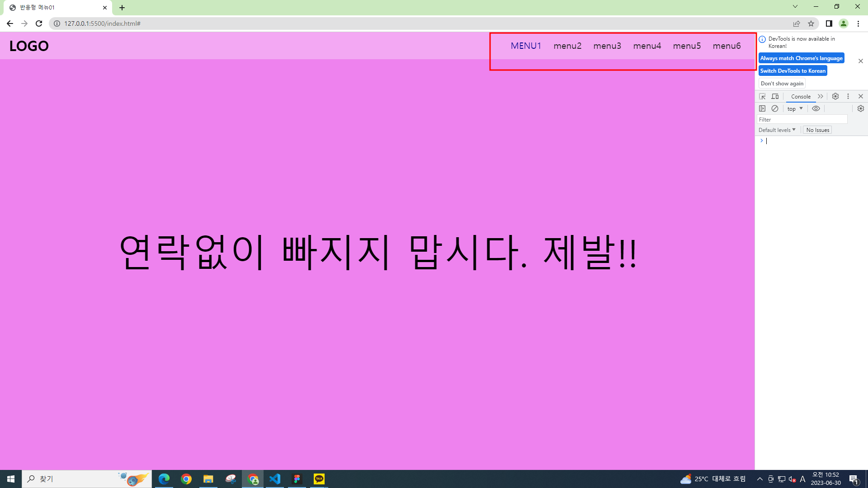Select the Console tab
This screenshot has width=868, height=488.
coord(801,96)
